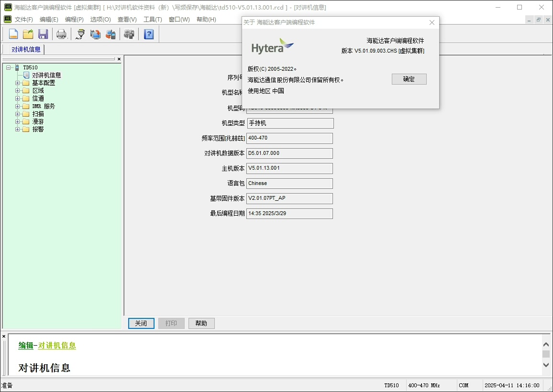553x392 pixels.
Task: Click the cable connection settings icon
Action: 80,34
